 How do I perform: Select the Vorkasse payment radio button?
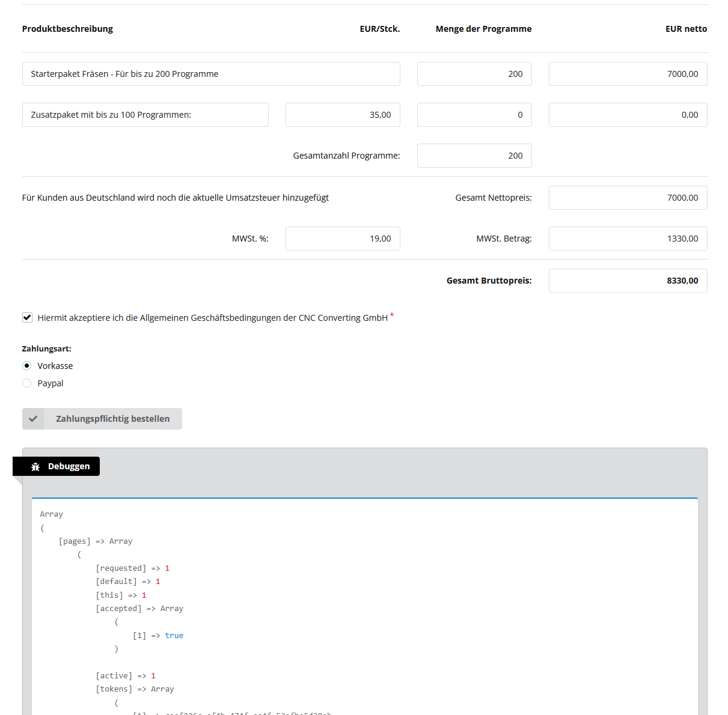point(26,365)
